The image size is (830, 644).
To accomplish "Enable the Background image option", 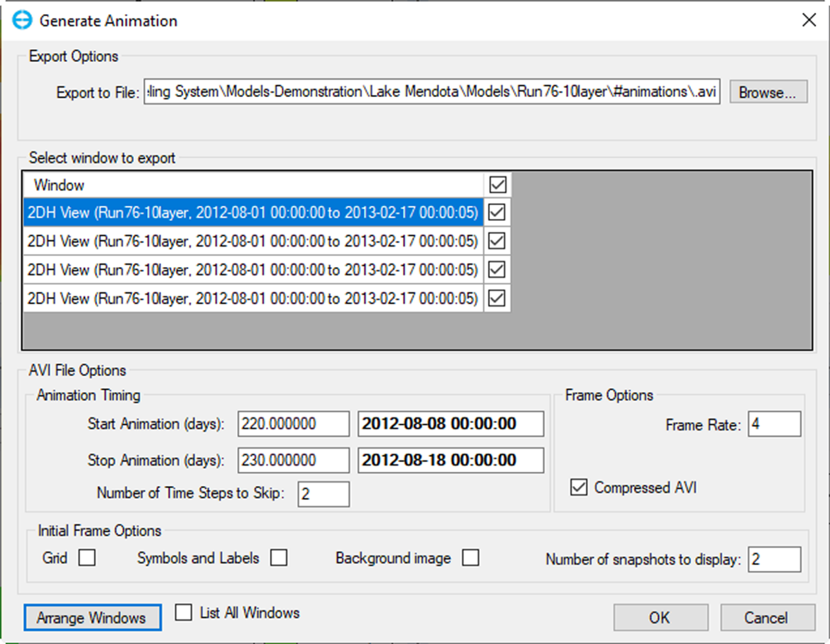I will click(x=470, y=558).
